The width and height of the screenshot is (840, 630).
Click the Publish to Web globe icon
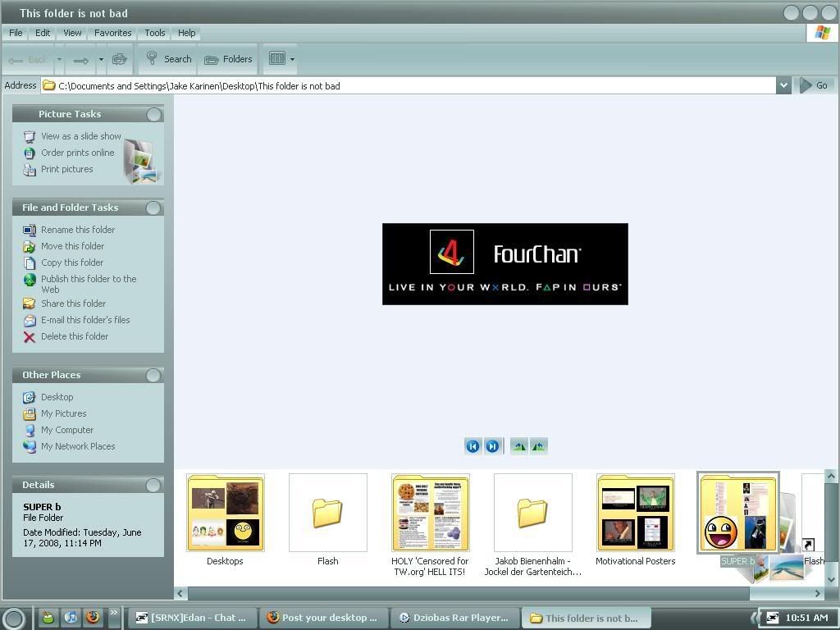coord(29,280)
